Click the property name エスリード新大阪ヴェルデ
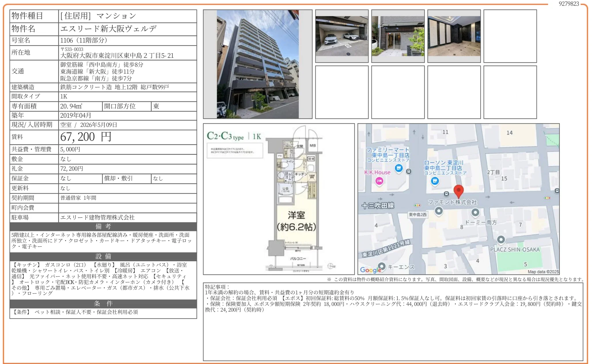Image resolution: width=592 pixels, height=364 pixels. click(x=109, y=29)
